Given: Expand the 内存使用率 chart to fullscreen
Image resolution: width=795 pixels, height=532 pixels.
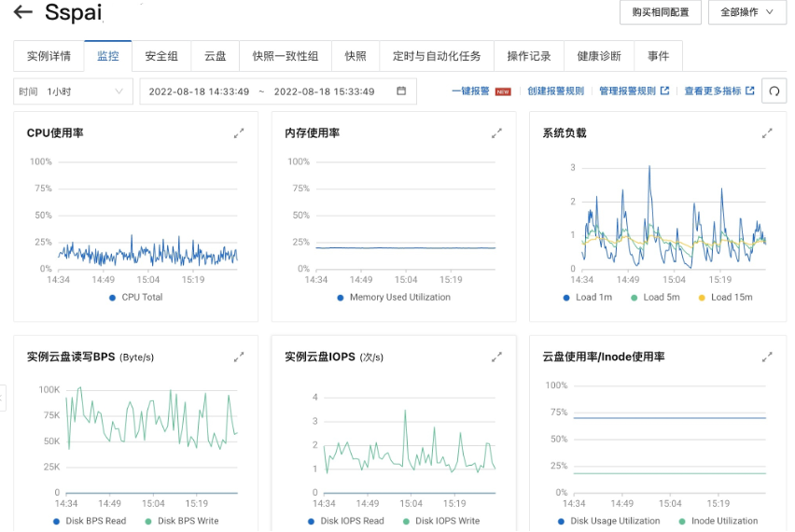Looking at the screenshot, I should [x=496, y=133].
